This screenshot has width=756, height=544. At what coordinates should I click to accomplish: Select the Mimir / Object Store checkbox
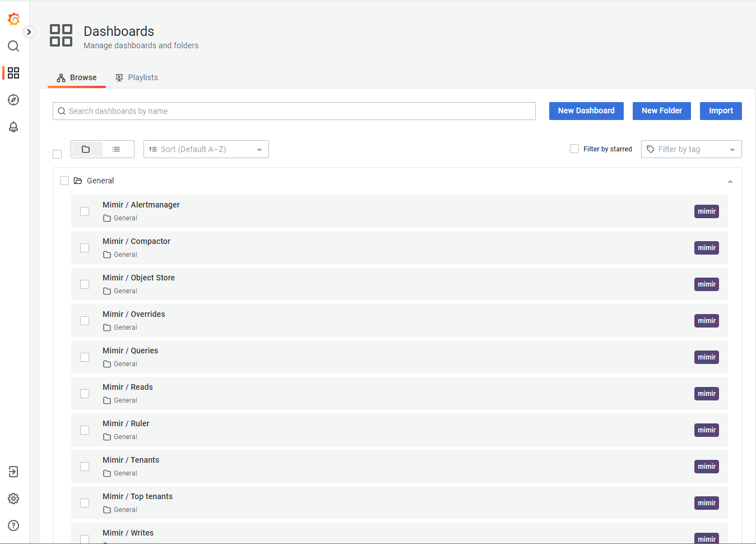click(x=85, y=284)
